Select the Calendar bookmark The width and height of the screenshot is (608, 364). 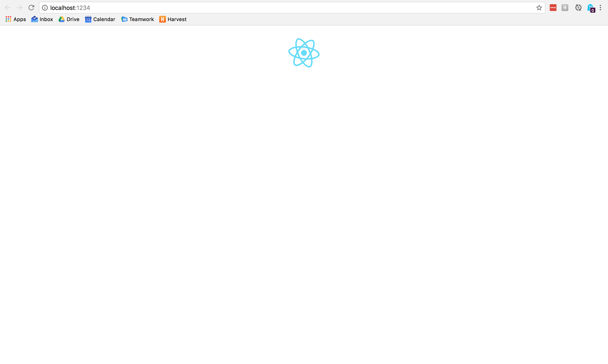tap(100, 19)
